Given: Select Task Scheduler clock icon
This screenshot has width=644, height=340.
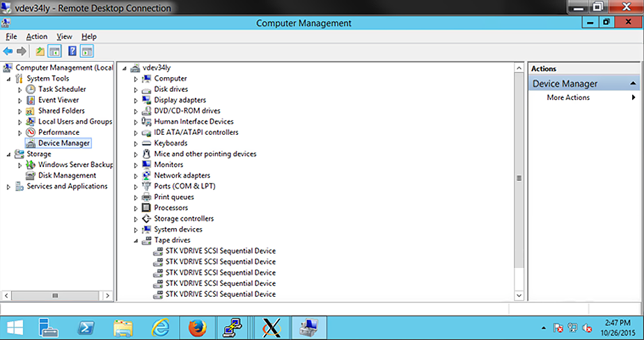Looking at the screenshot, I should (31, 89).
